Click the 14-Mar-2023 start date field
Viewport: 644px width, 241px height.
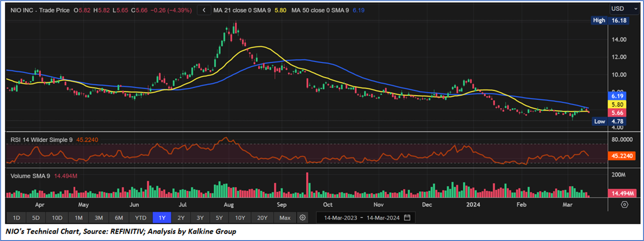tap(340, 218)
